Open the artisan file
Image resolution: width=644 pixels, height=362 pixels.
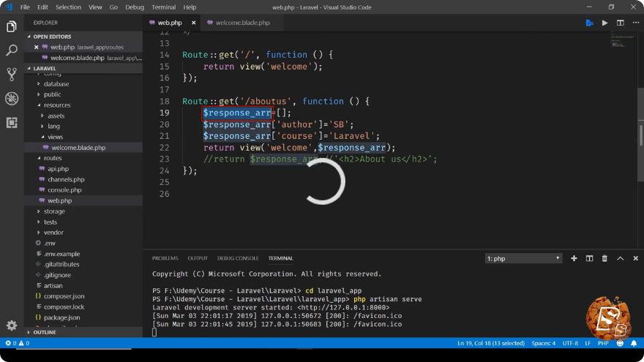pos(53,285)
